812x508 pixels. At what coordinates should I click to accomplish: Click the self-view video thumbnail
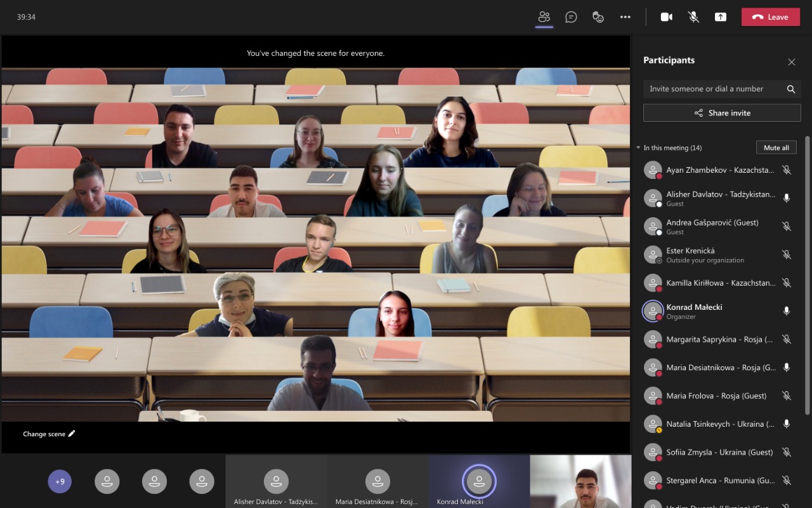point(580,481)
